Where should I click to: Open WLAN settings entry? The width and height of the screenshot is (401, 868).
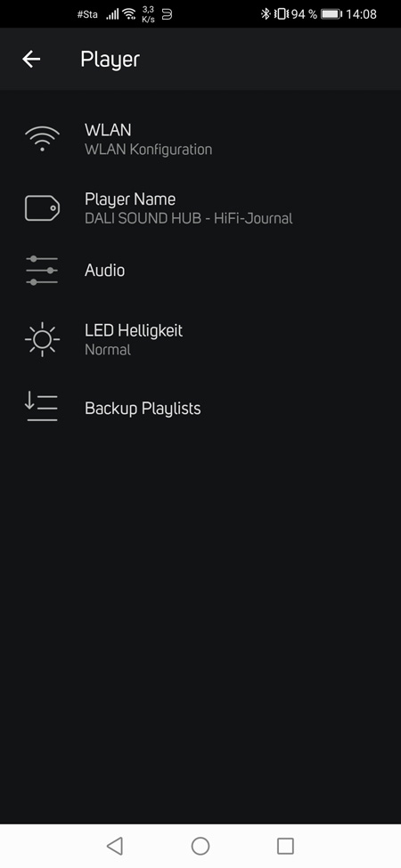[x=200, y=139]
